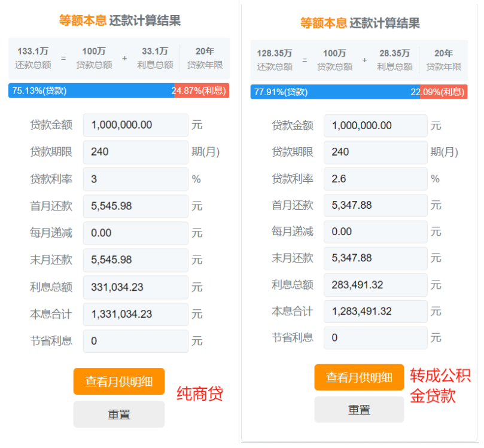This screenshot has width=484, height=448.
Task: Click the right panel's 贷款期限 field
Action: click(375, 152)
